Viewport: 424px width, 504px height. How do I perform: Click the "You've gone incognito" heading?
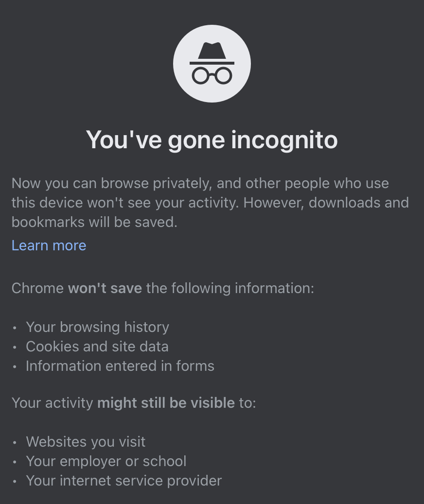point(212,140)
